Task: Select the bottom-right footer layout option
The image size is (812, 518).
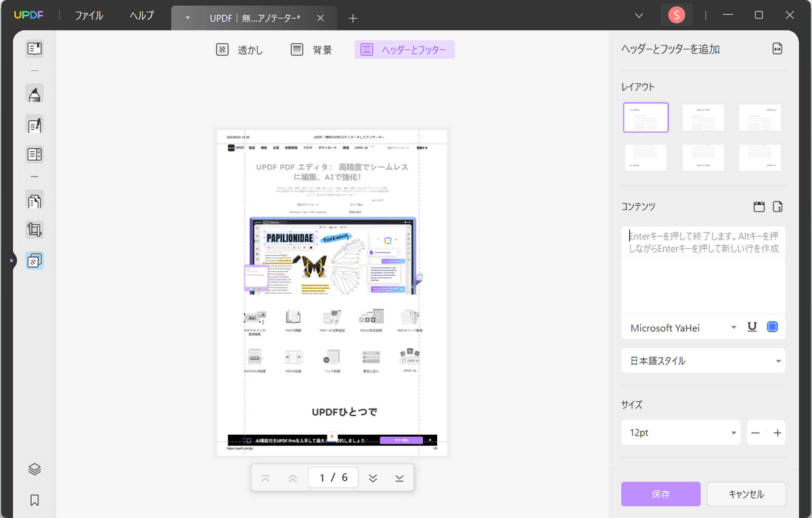Action: (760, 158)
